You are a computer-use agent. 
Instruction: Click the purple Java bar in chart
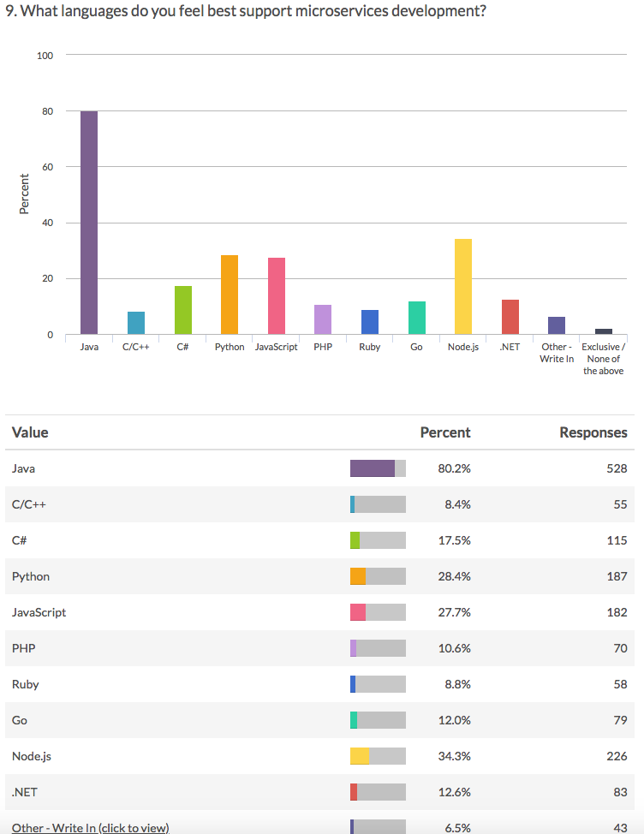(89, 223)
